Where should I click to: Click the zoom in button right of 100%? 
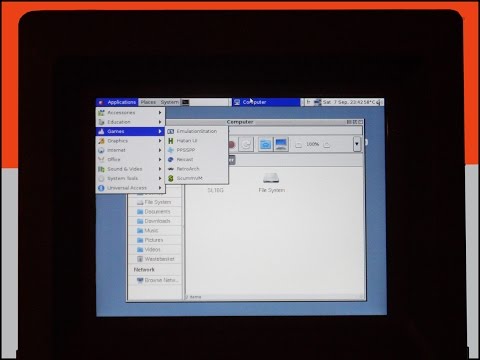point(327,145)
